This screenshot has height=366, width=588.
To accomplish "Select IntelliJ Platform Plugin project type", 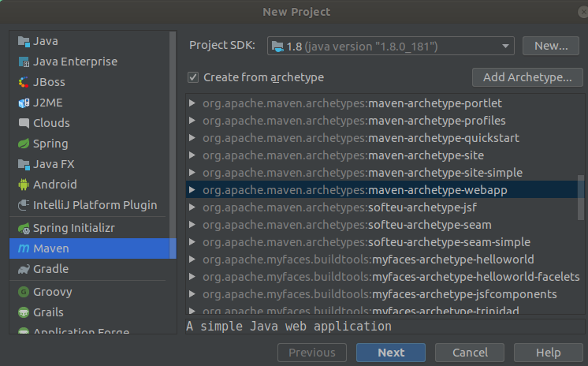I will (x=95, y=205).
